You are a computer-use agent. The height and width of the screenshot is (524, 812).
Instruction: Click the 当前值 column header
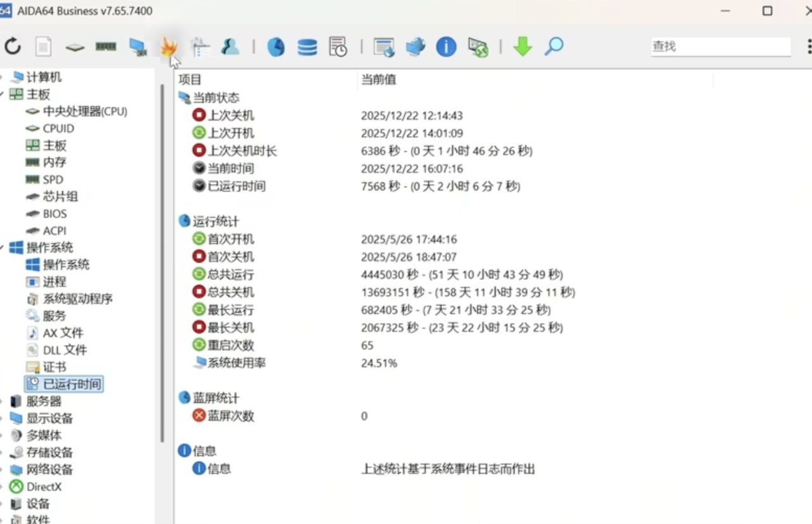(379, 79)
